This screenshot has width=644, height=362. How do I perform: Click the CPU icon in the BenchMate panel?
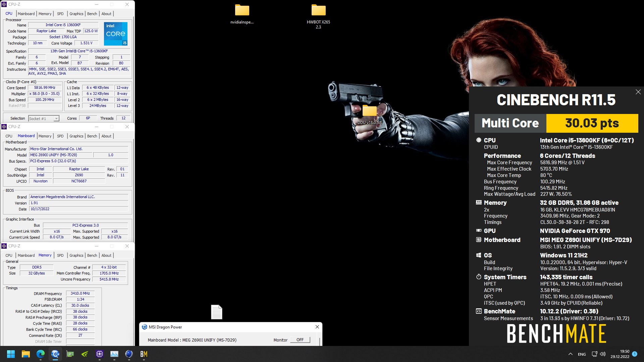pyautogui.click(x=479, y=140)
